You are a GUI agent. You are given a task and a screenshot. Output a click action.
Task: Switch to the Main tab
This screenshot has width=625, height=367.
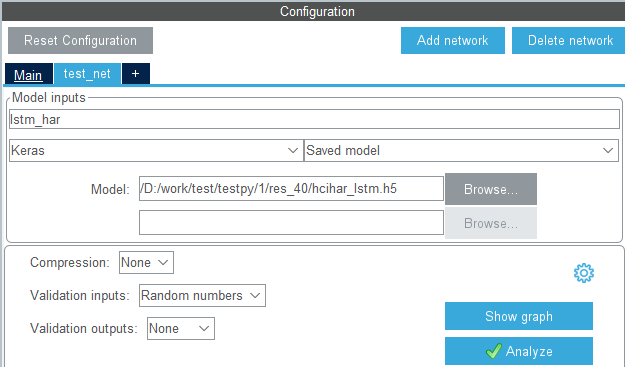pos(28,74)
